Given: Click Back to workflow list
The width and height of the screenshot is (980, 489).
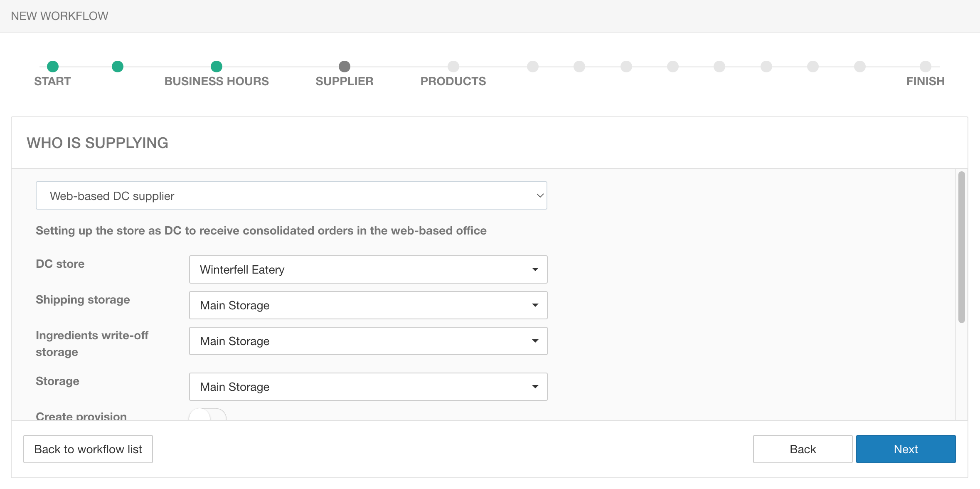Looking at the screenshot, I should point(88,449).
